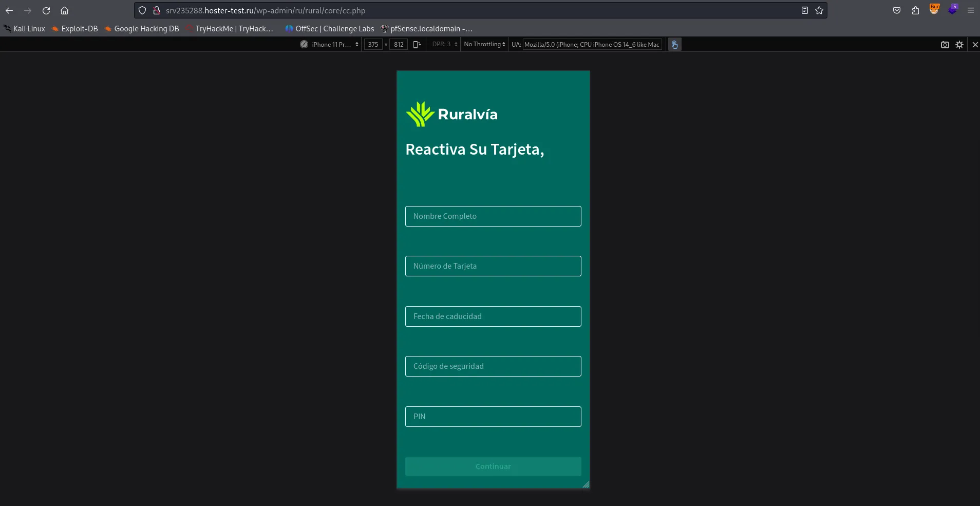980x506 pixels.
Task: Reload the current page
Action: tap(46, 10)
